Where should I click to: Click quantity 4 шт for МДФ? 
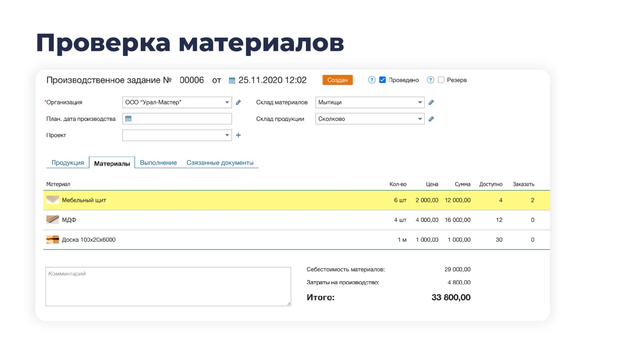[x=400, y=220]
